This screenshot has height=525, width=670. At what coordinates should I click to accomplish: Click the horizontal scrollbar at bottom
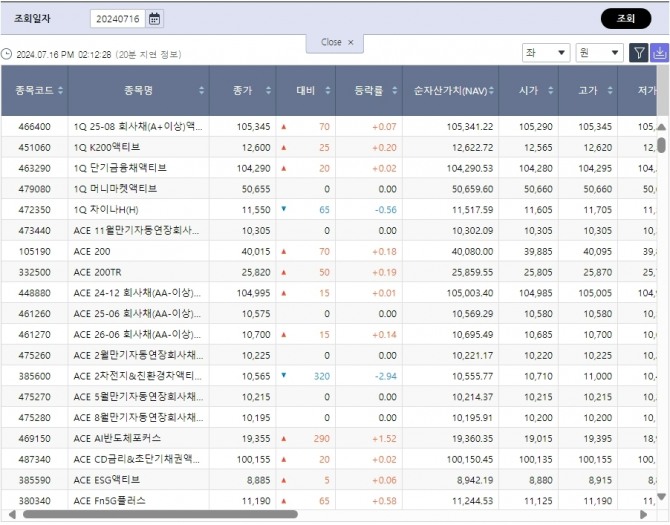pyautogui.click(x=160, y=514)
